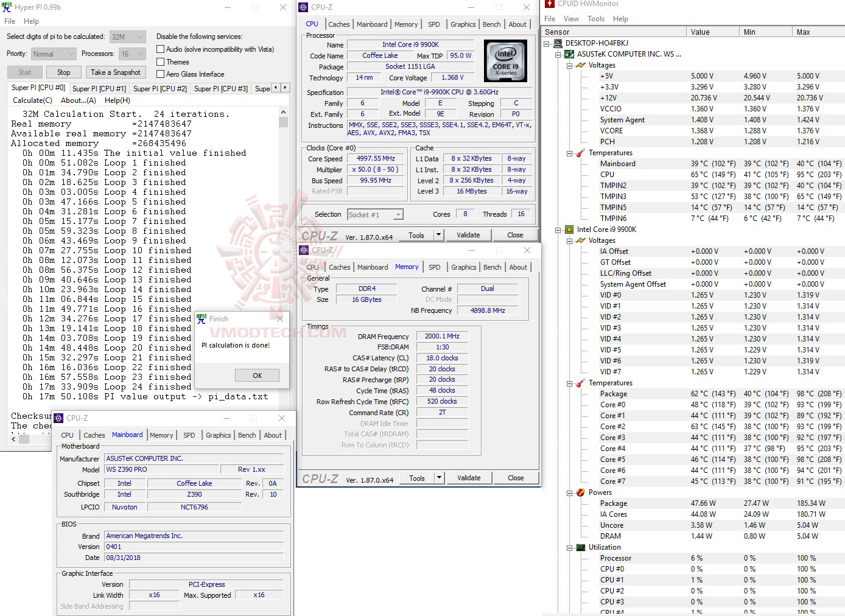Click the CPUID HWMonitor title bar icon
The width and height of the screenshot is (845, 616).
pos(550,4)
